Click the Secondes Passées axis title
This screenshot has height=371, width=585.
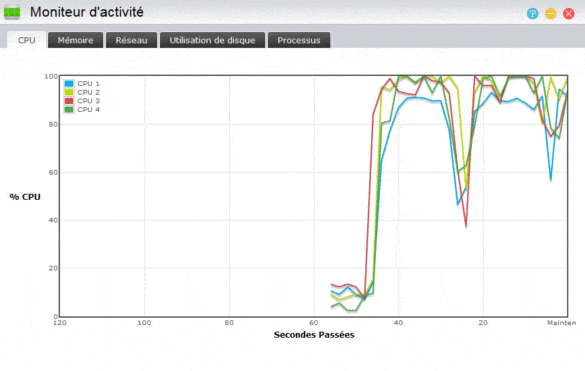pyautogui.click(x=314, y=335)
